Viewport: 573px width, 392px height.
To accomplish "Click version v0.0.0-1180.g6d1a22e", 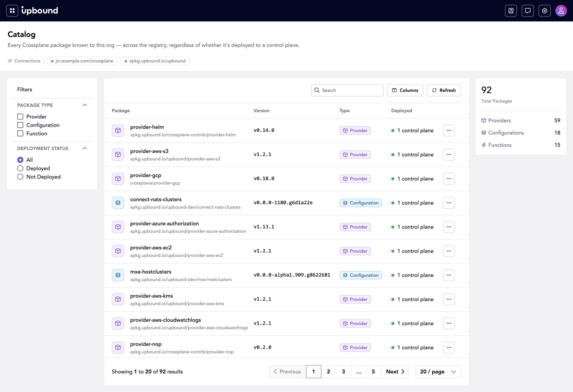I will click(283, 203).
